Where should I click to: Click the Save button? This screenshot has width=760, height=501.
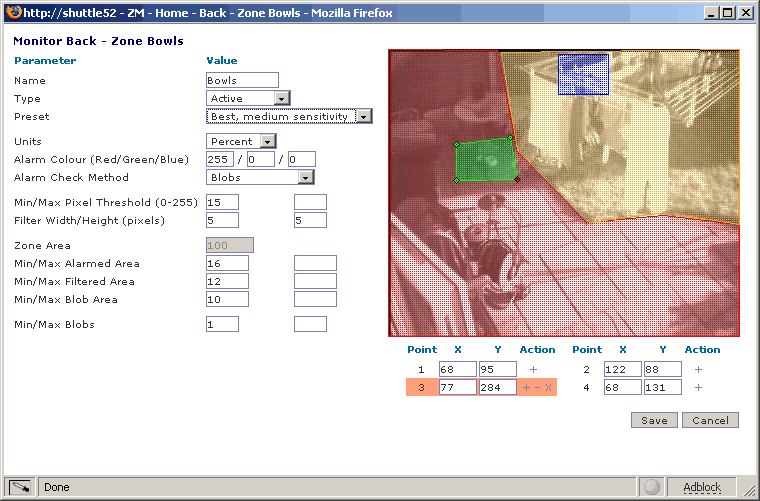click(x=654, y=420)
